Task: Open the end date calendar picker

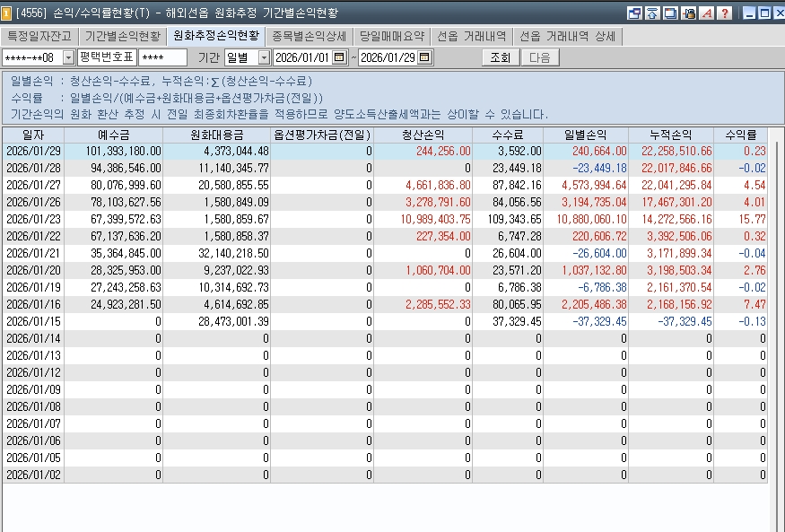Action: pyautogui.click(x=424, y=57)
